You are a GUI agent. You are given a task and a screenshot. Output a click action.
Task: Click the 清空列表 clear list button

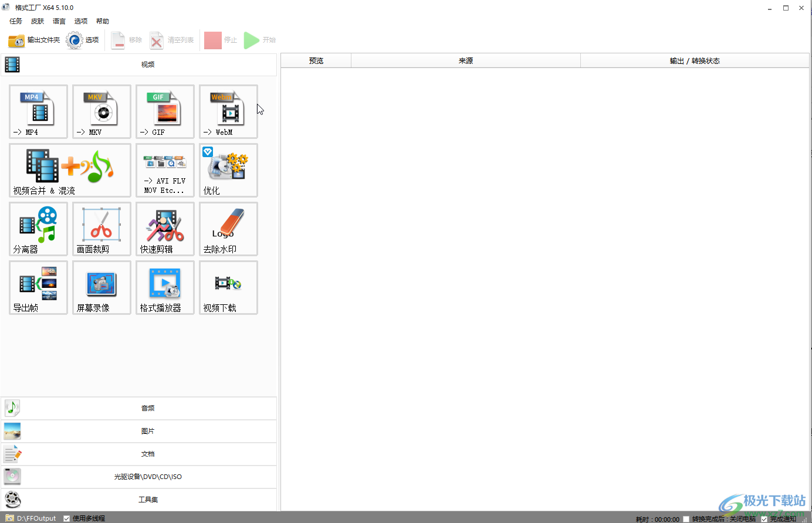point(171,40)
